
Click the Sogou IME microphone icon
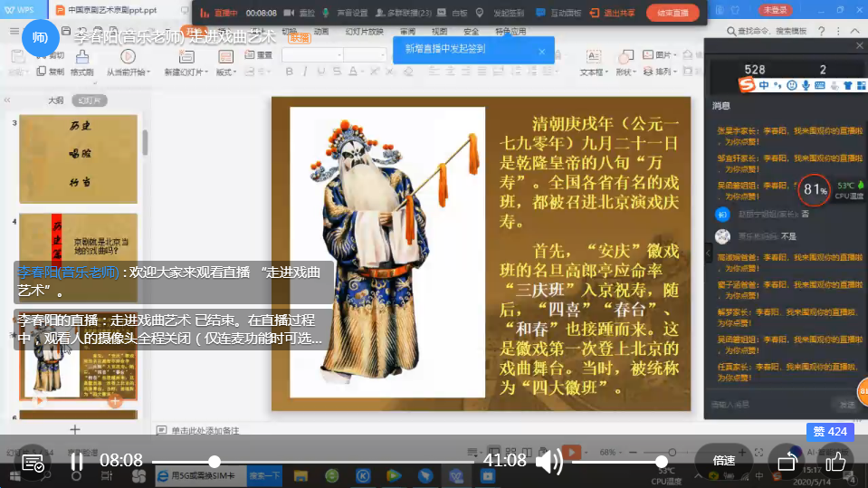(806, 85)
